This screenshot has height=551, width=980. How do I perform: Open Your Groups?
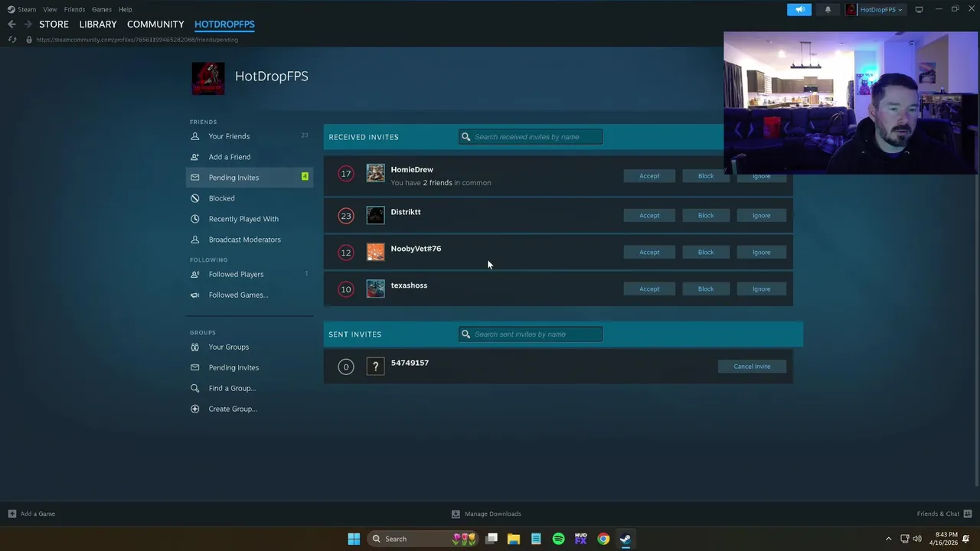point(250,347)
